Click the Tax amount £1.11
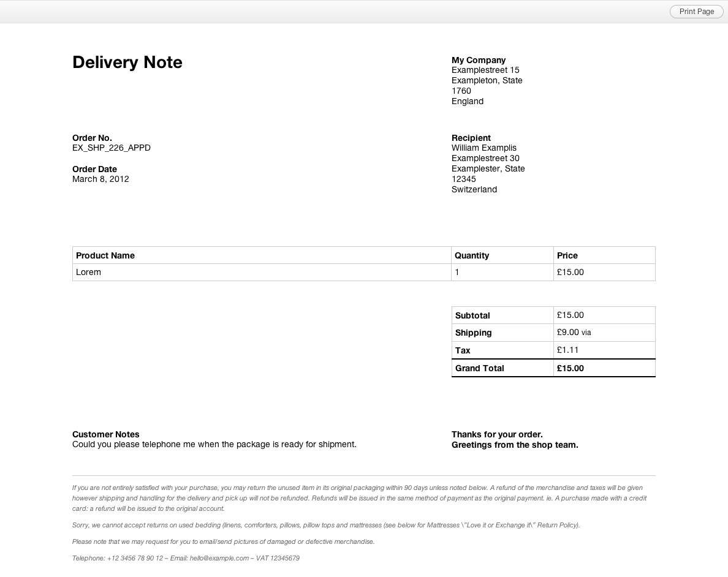Image resolution: width=728 pixels, height=577 pixels. click(x=568, y=350)
